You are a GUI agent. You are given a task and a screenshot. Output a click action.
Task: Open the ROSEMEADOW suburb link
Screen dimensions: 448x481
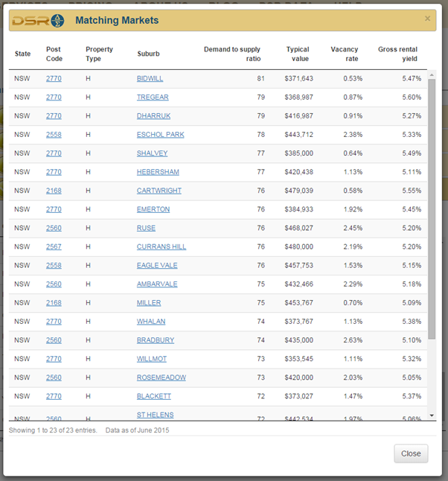[x=161, y=378]
